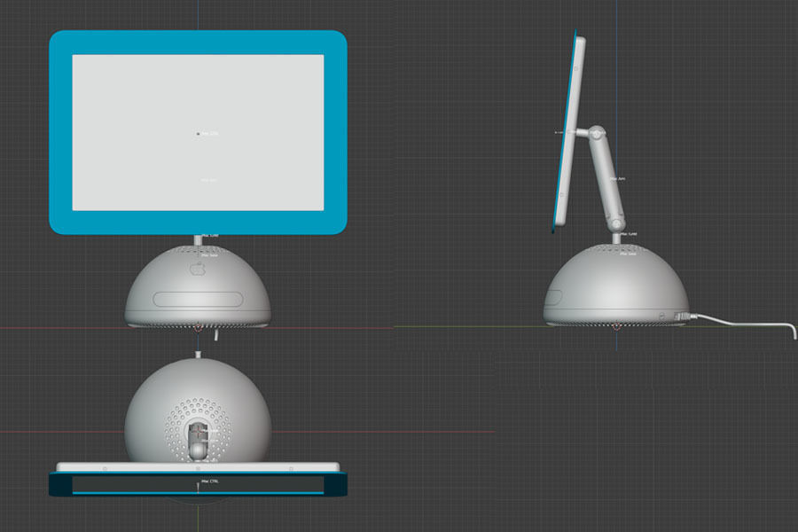Viewport: 798px width, 532px height.
Task: Click the iMac Arm label in side view
Action: [x=618, y=179]
